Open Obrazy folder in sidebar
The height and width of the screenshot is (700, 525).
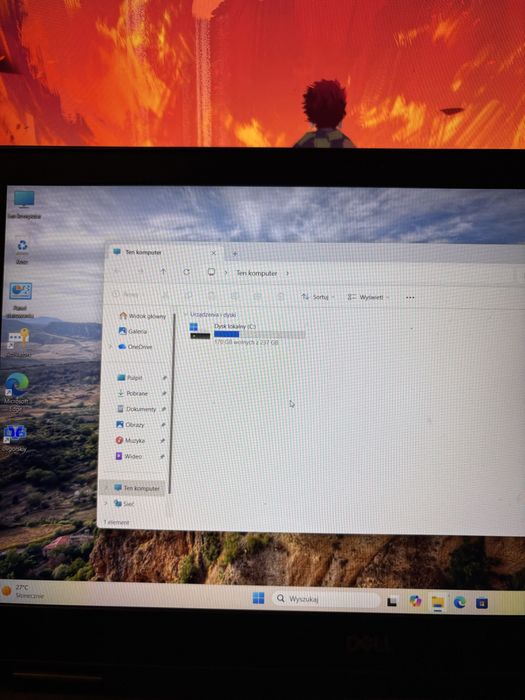130,425
